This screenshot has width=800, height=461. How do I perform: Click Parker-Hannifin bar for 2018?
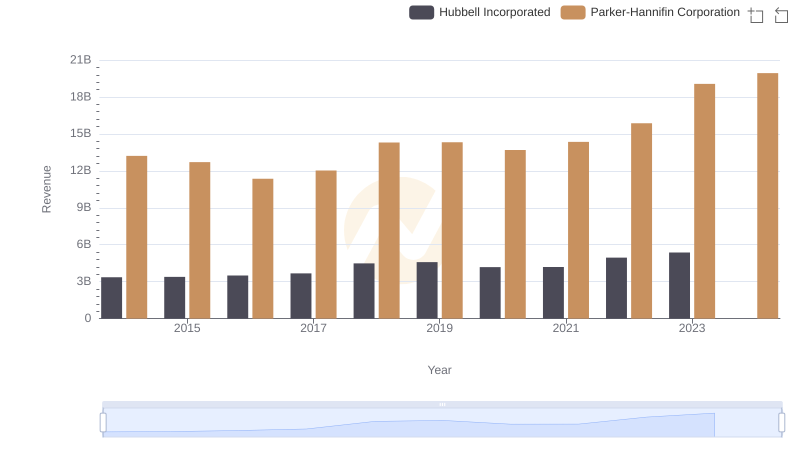coord(389,230)
